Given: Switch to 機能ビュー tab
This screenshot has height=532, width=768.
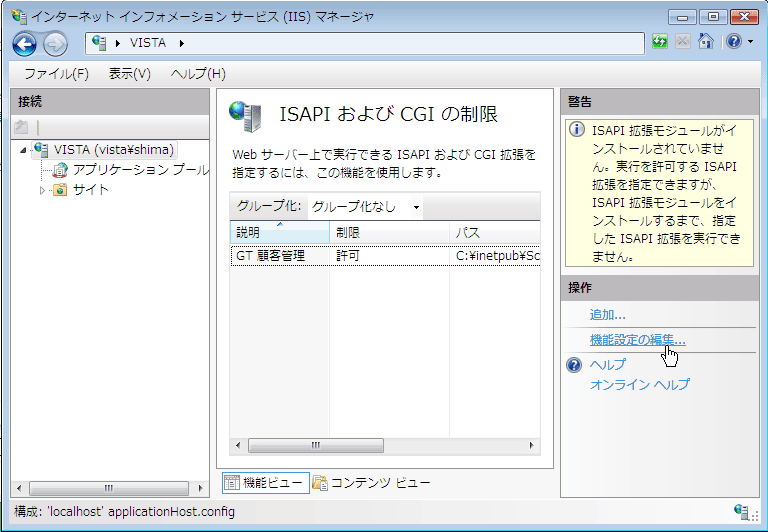Looking at the screenshot, I should tap(263, 483).
